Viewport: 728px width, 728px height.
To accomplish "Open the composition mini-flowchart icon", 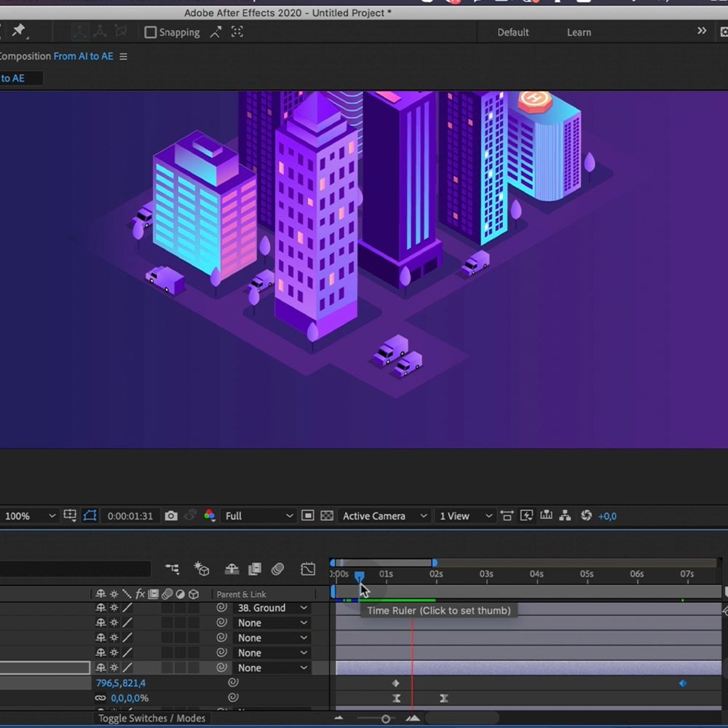I will tap(172, 569).
